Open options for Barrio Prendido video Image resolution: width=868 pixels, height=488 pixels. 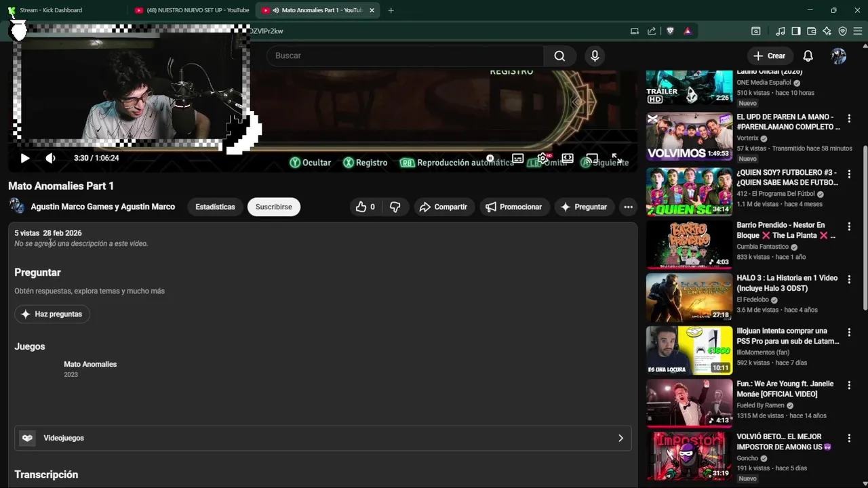pos(849,226)
